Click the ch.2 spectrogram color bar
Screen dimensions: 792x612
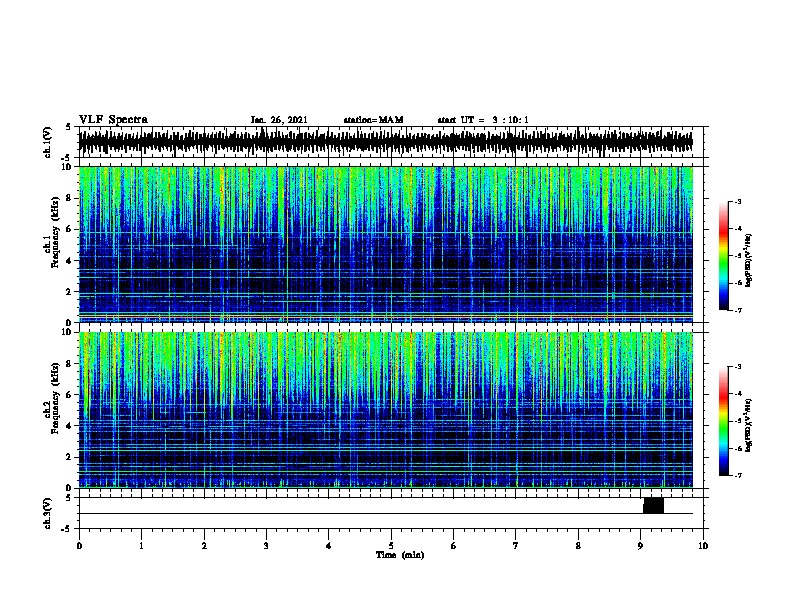723,421
